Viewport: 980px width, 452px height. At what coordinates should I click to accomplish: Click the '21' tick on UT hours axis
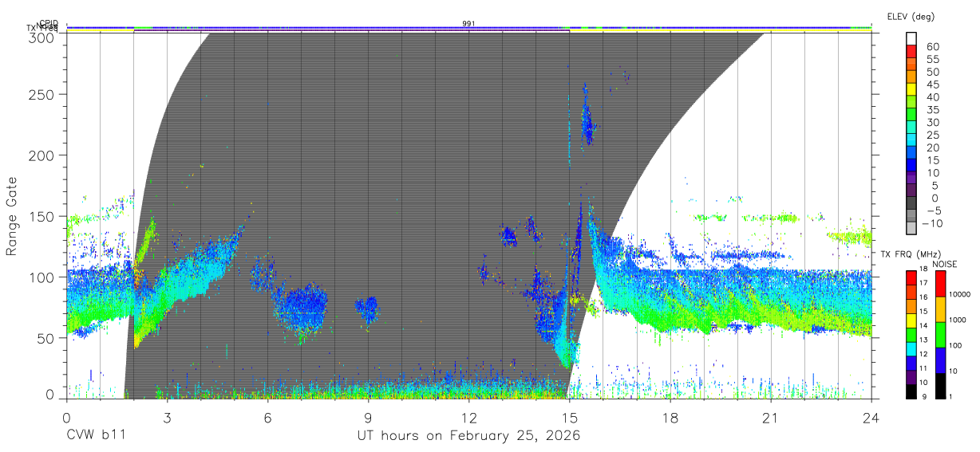pyautogui.click(x=771, y=417)
